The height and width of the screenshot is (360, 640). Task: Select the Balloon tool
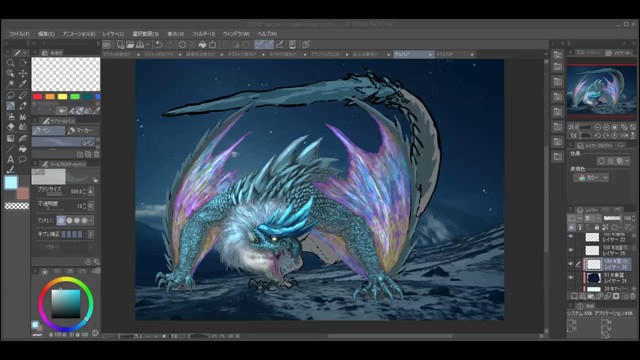pos(23,160)
